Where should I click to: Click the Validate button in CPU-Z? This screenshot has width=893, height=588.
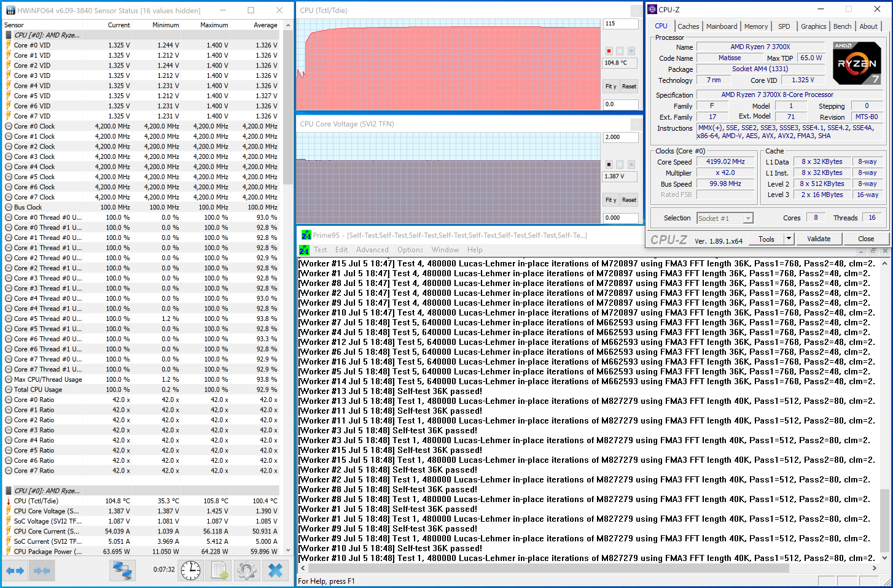pos(819,239)
